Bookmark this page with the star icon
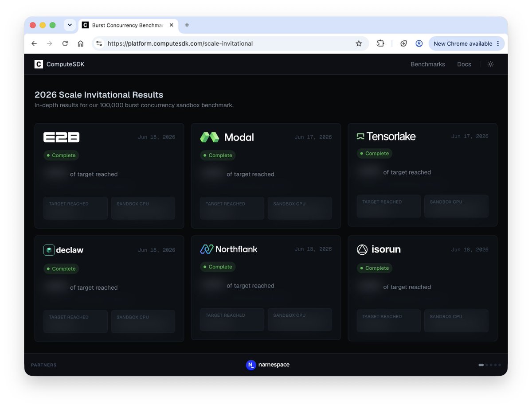The height and width of the screenshot is (408, 532). pos(359,43)
